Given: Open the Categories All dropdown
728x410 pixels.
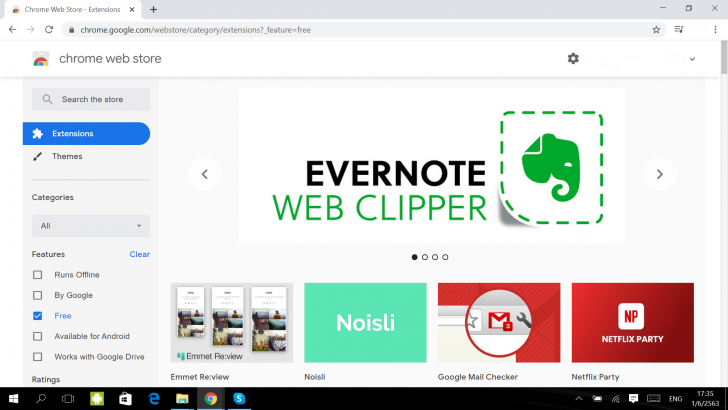Looking at the screenshot, I should 91,226.
